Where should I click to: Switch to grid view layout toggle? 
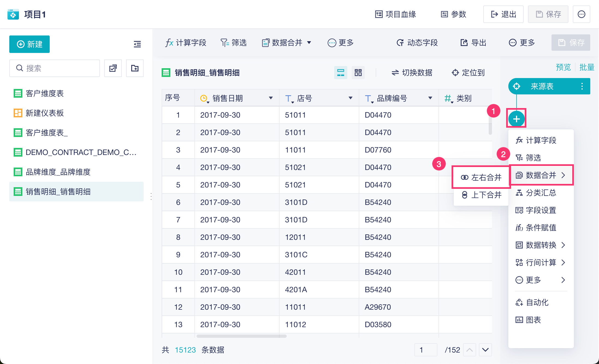coord(358,73)
